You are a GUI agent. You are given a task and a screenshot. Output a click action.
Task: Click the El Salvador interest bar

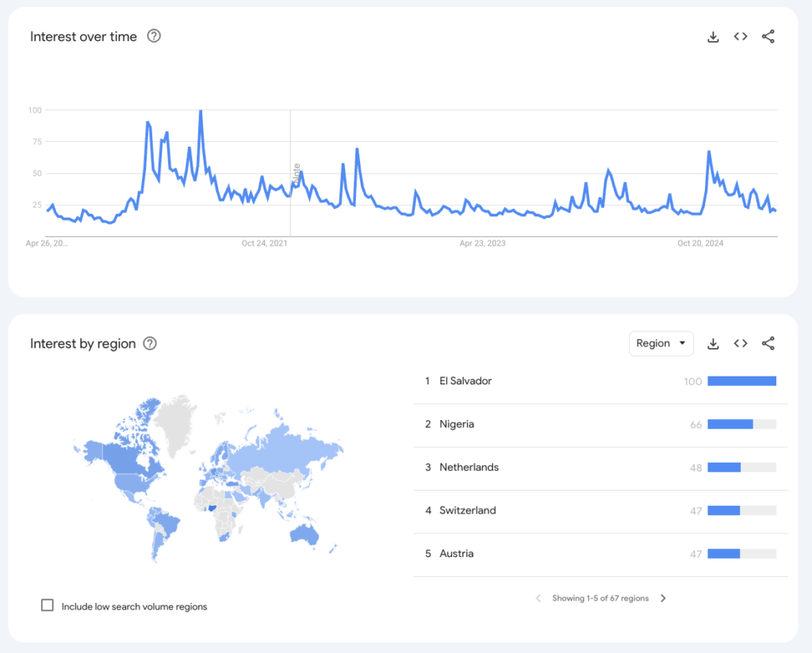click(x=741, y=381)
